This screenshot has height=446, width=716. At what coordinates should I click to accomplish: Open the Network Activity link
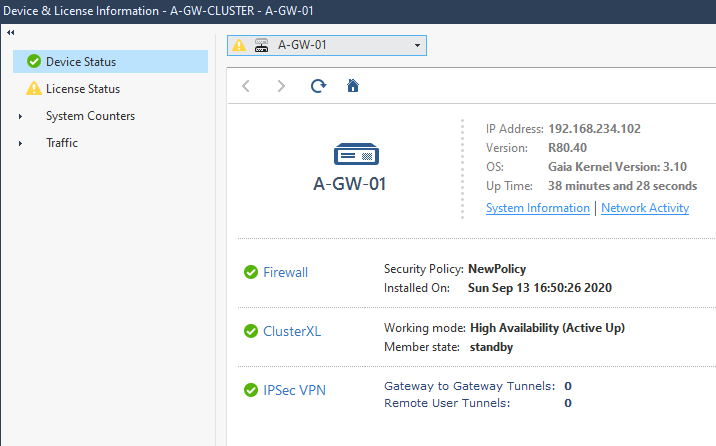point(645,208)
